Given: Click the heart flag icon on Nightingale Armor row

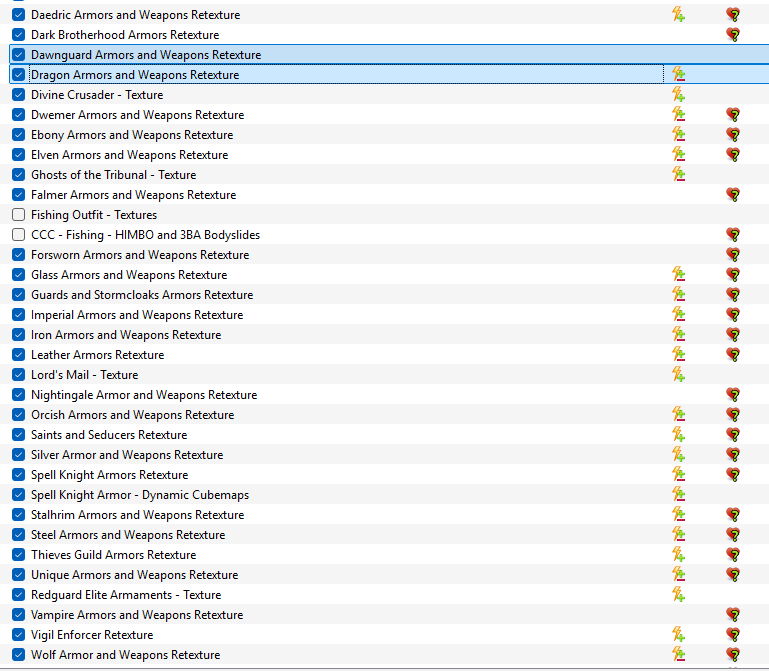Looking at the screenshot, I should (x=733, y=395).
